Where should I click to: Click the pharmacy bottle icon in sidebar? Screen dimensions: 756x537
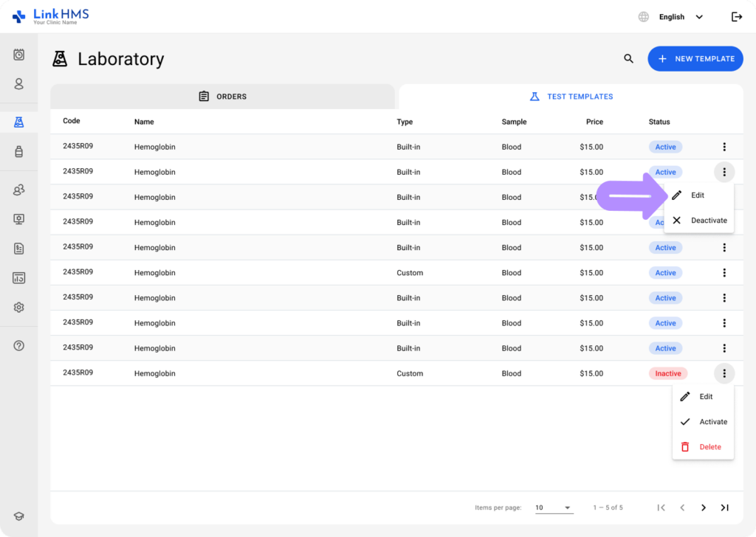click(18, 151)
